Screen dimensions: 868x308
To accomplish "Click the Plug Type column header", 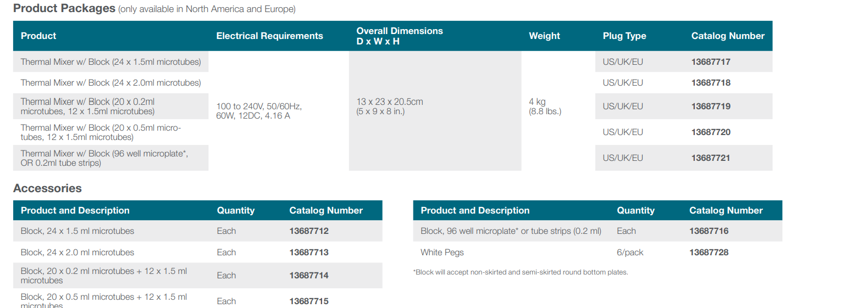I will tap(624, 36).
